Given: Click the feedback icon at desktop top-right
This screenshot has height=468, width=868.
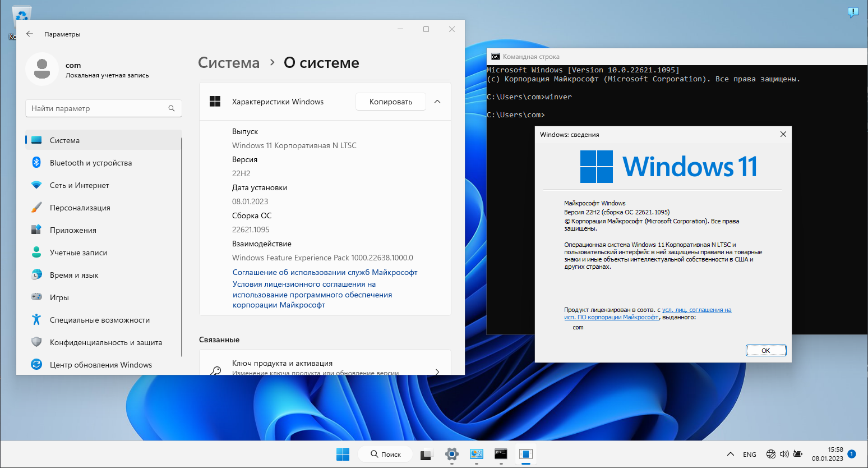Looking at the screenshot, I should click(x=853, y=12).
